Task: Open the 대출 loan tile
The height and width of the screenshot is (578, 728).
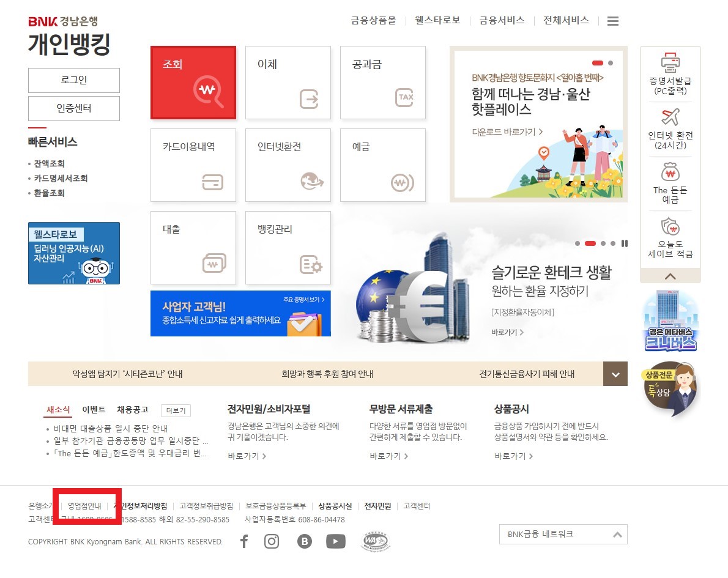Action: coord(193,248)
